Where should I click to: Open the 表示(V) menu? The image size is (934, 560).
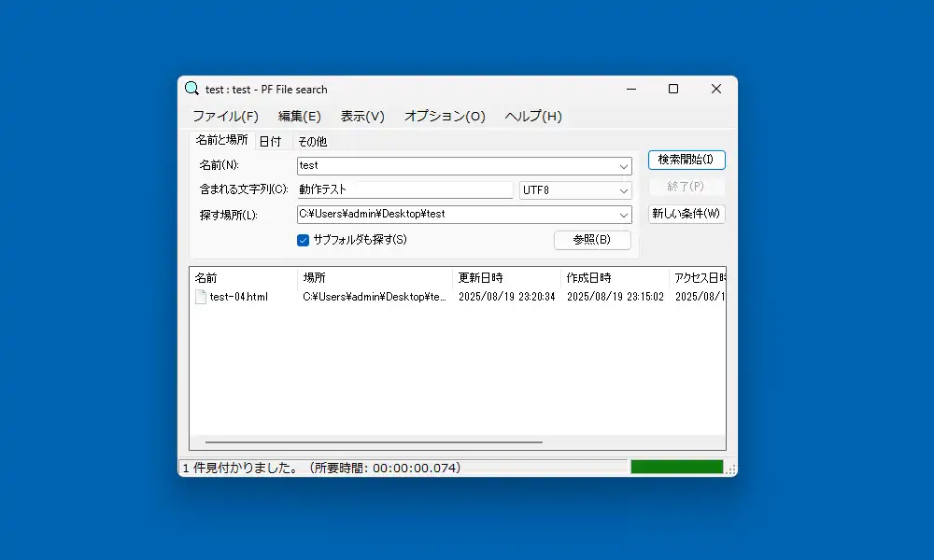coord(362,116)
